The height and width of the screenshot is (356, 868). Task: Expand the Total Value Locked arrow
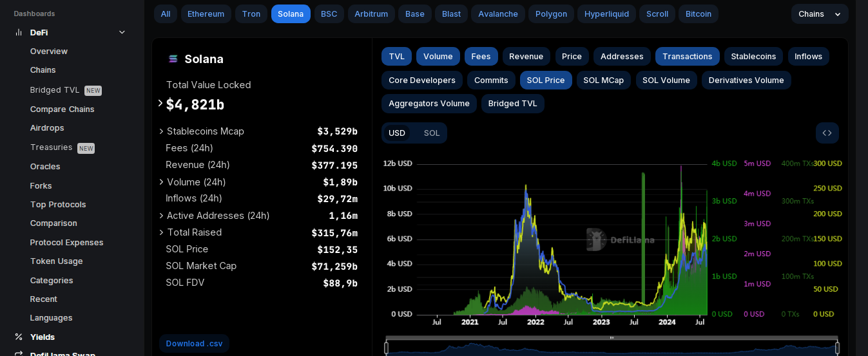point(160,103)
